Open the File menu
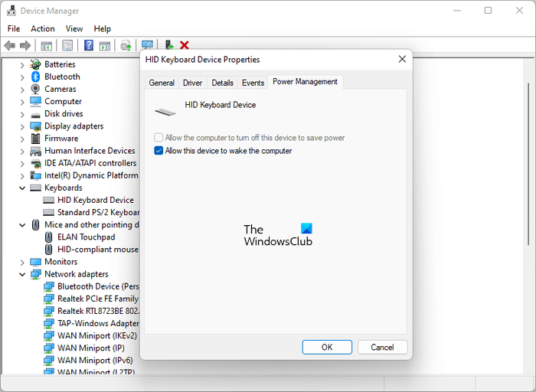536x392 pixels. click(x=14, y=28)
